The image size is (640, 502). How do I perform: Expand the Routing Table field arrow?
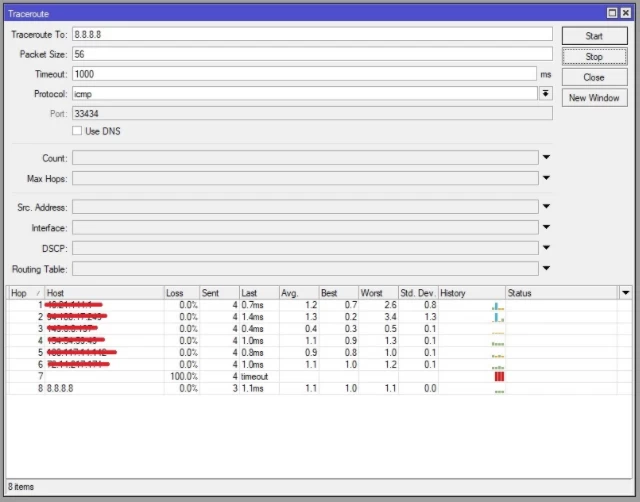pos(546,268)
